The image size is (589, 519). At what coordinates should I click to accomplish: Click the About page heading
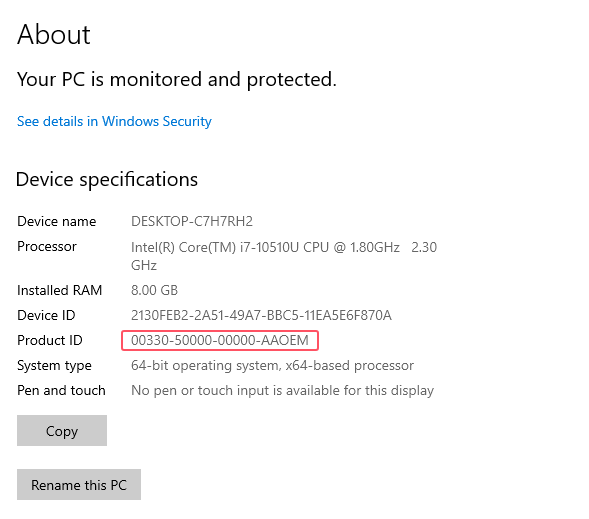pos(54,34)
